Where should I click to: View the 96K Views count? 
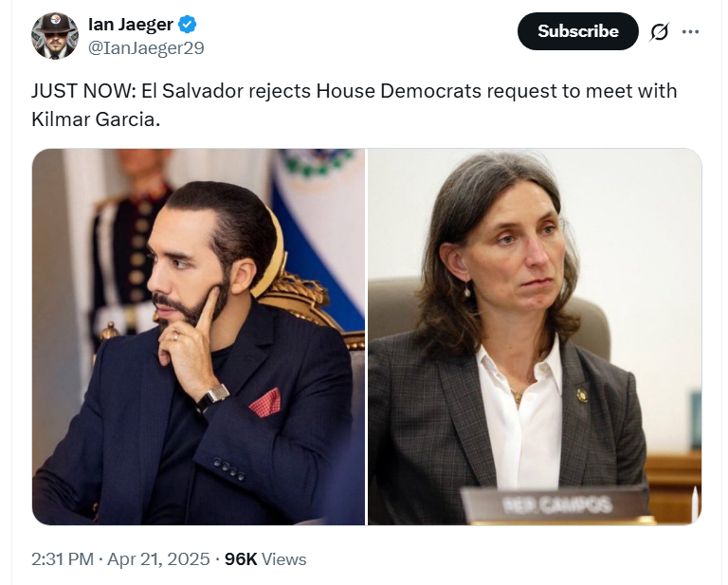point(265,559)
